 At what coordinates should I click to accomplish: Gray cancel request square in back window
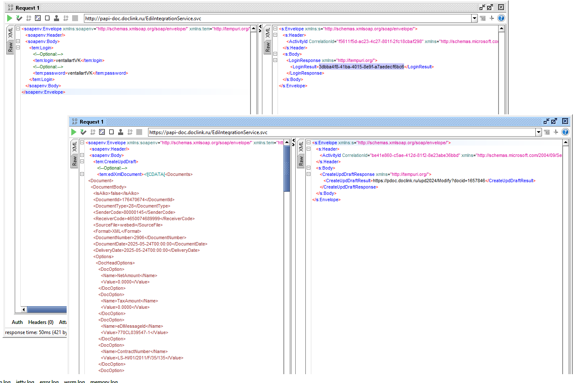point(75,18)
